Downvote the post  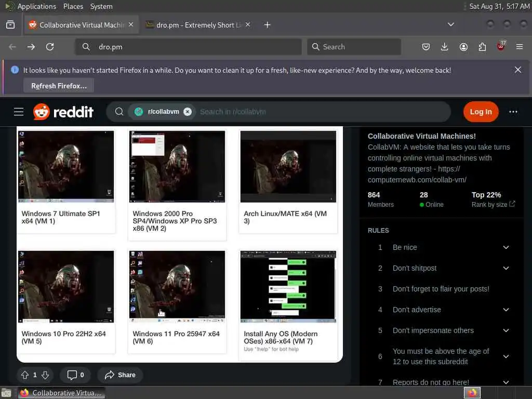pyautogui.click(x=45, y=375)
